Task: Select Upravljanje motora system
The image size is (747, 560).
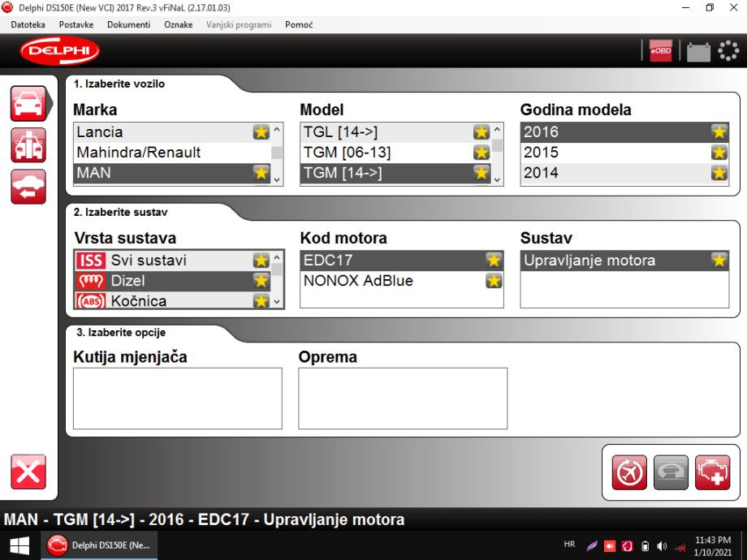Action: (x=624, y=261)
